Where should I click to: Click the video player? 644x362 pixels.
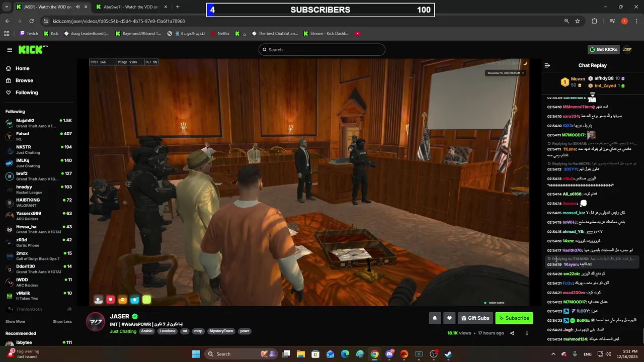[309, 182]
